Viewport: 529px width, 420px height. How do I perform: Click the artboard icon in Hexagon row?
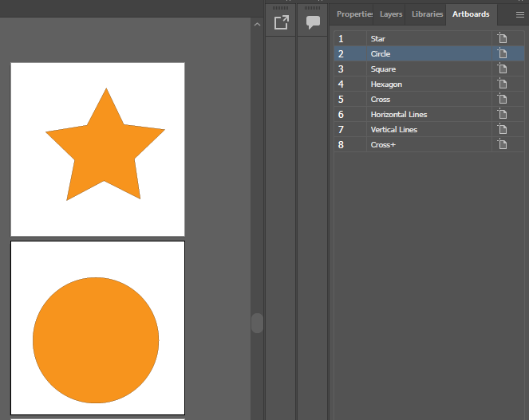click(503, 84)
